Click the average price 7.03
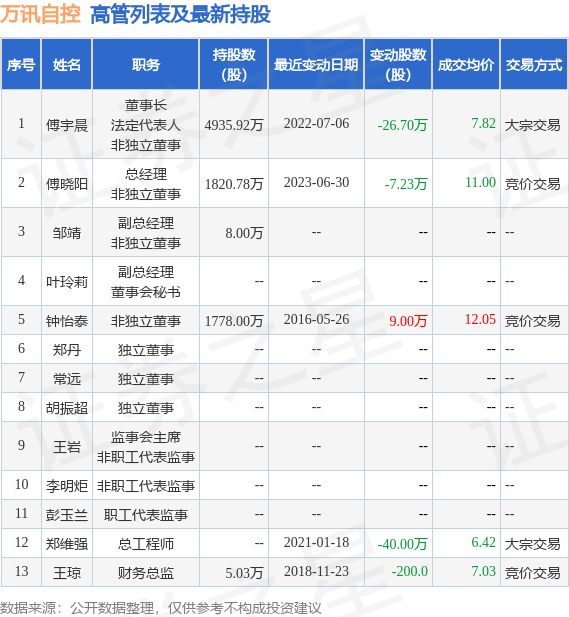This screenshot has height=617, width=569. 483,571
